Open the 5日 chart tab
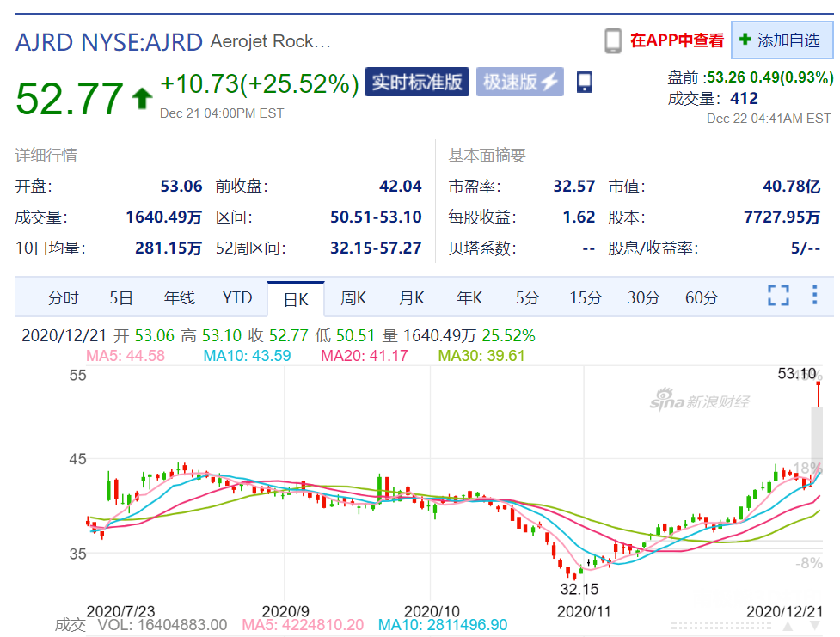The height and width of the screenshot is (637, 840). tap(121, 297)
